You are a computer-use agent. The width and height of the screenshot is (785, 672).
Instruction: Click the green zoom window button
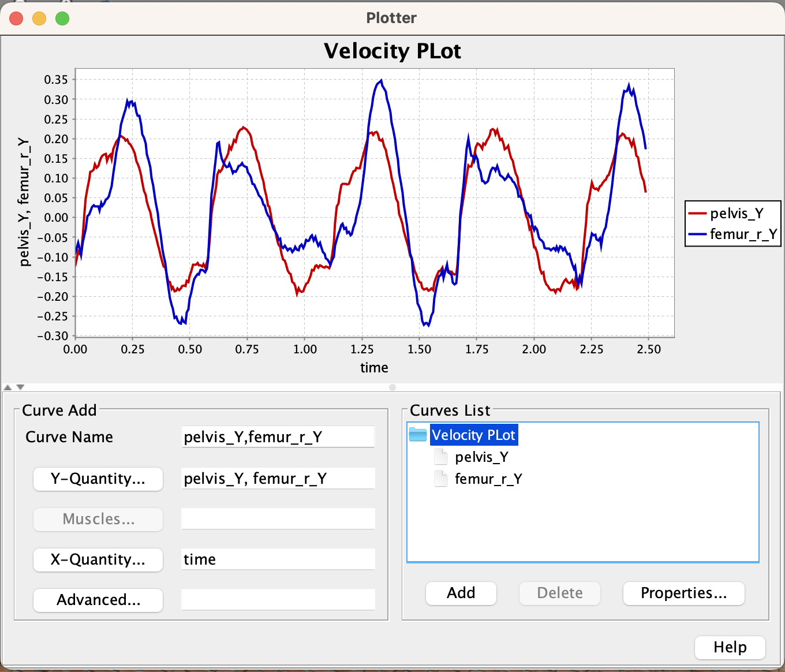pos(62,18)
